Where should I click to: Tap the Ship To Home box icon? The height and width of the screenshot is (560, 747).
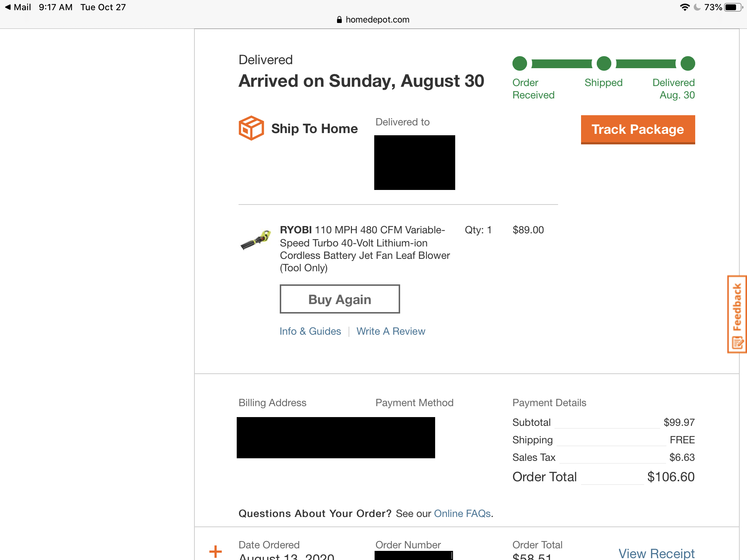(251, 128)
